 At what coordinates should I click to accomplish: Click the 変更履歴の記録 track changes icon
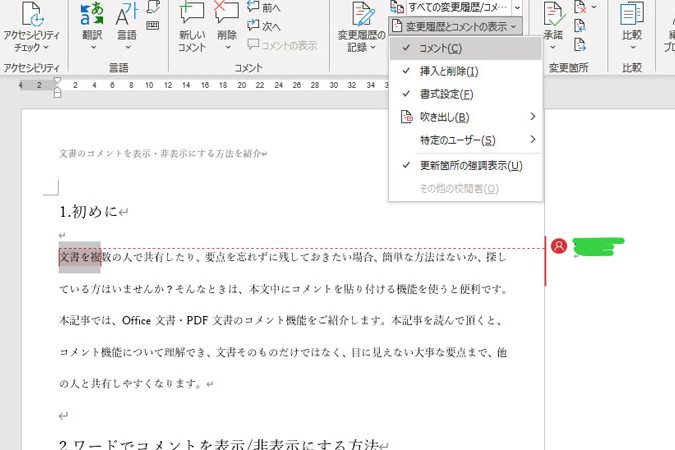tap(362, 15)
